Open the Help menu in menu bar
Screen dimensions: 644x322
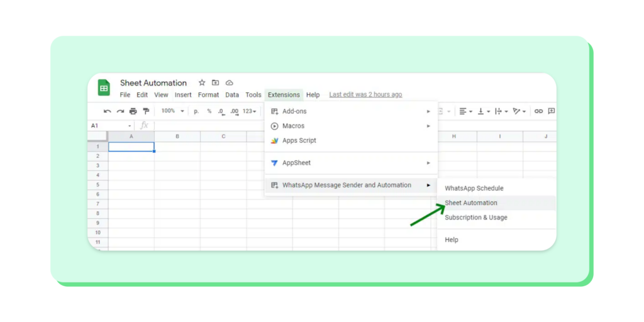313,95
